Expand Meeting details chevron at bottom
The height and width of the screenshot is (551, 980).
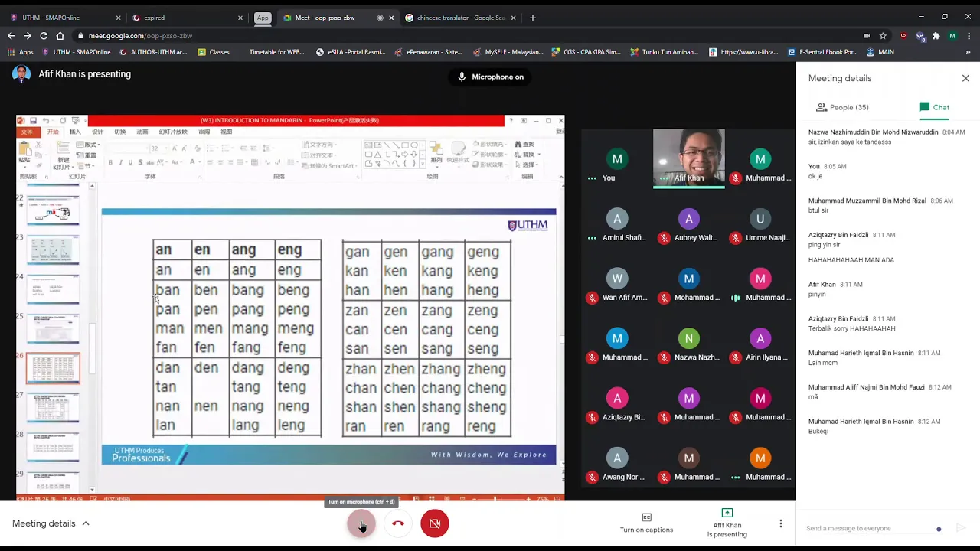click(x=86, y=523)
